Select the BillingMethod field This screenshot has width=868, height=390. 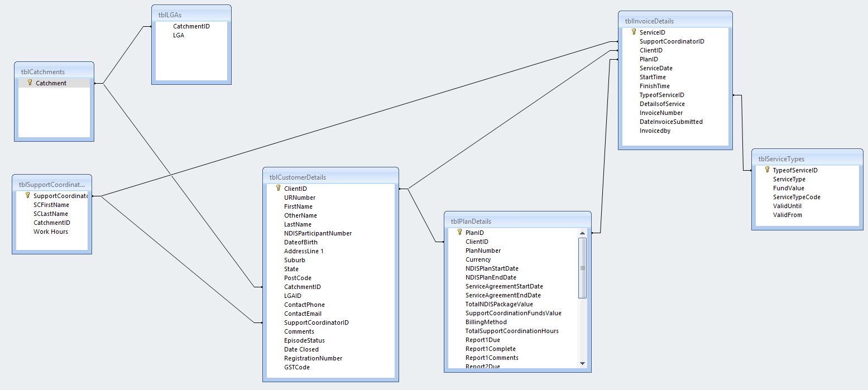pos(486,322)
